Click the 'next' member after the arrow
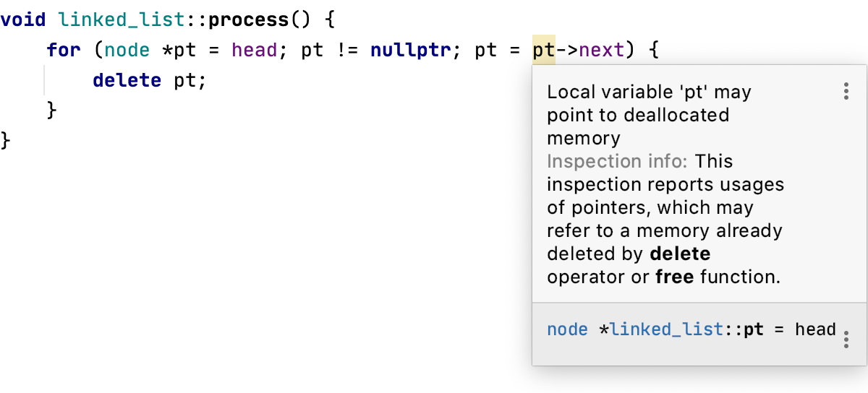Image resolution: width=868 pixels, height=393 pixels. point(603,51)
